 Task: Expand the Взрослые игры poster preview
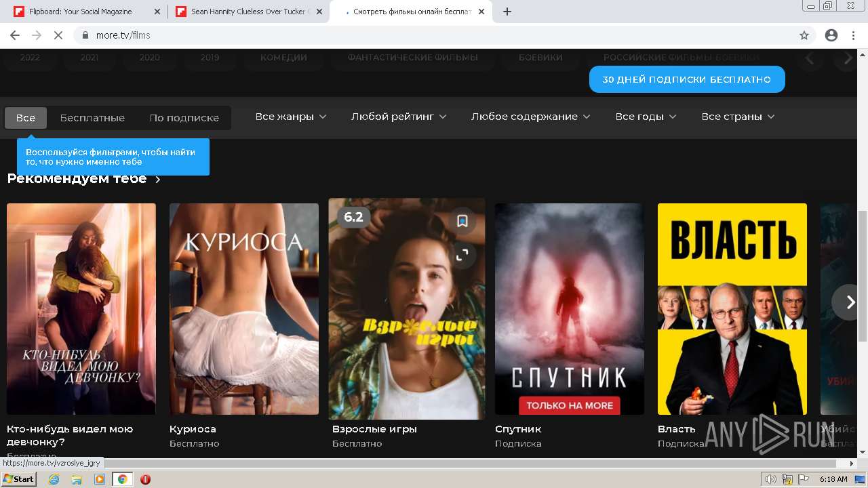[462, 256]
